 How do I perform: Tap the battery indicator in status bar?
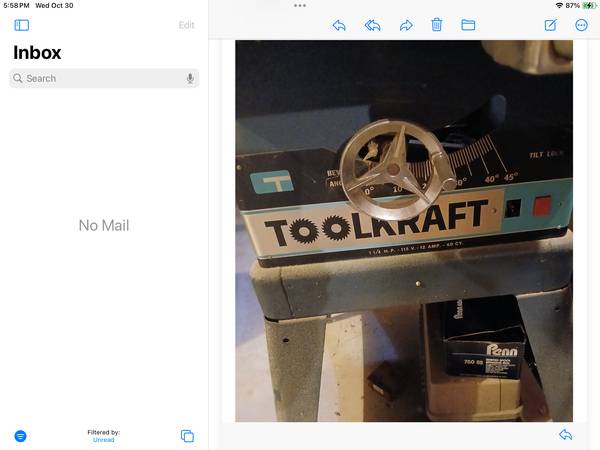click(589, 5)
